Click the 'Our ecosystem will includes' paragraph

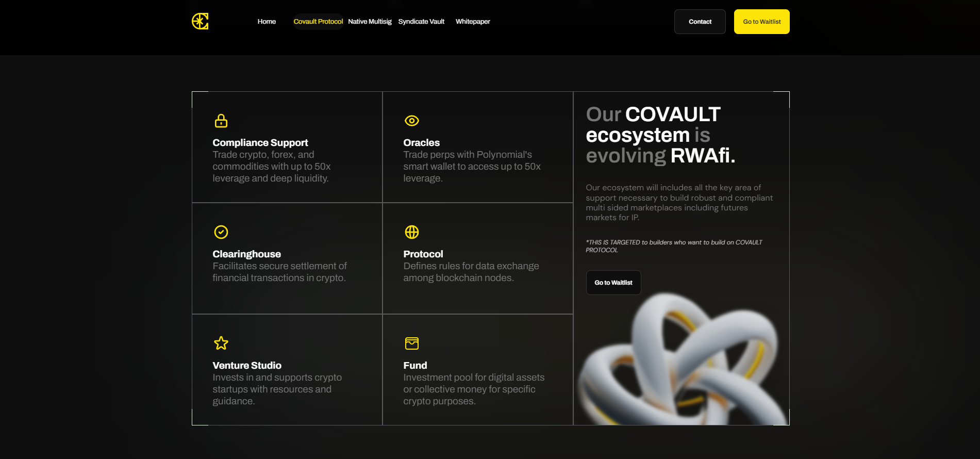click(x=679, y=203)
